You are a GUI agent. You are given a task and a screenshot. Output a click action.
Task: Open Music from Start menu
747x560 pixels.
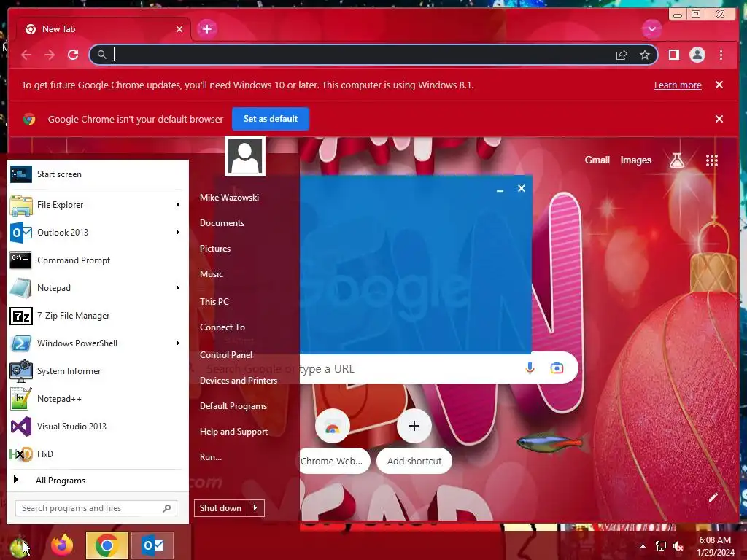[x=212, y=274]
